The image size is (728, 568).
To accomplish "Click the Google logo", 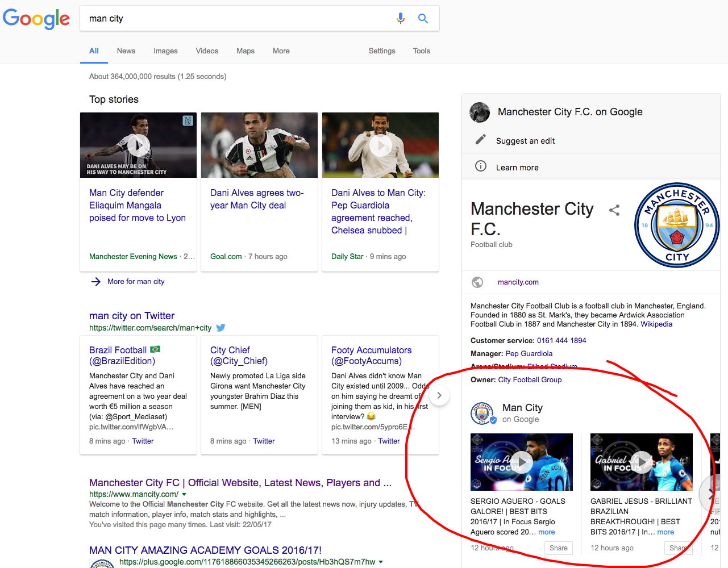I will click(36, 19).
